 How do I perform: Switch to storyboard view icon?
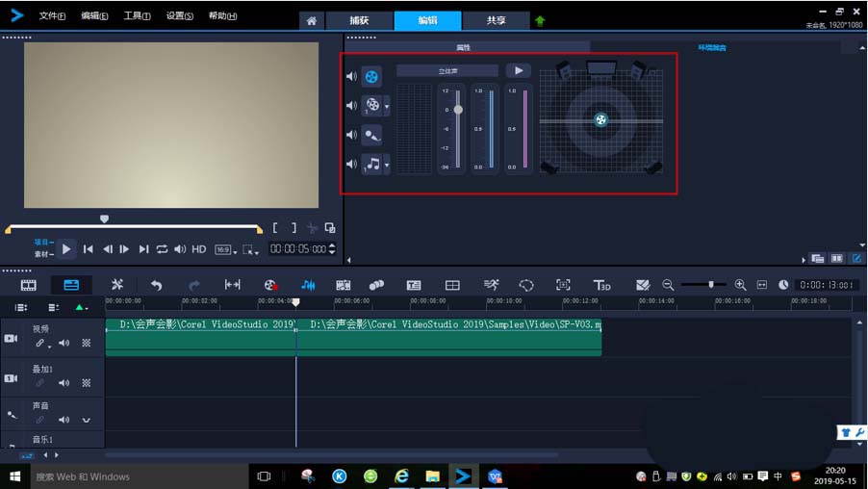pos(29,285)
